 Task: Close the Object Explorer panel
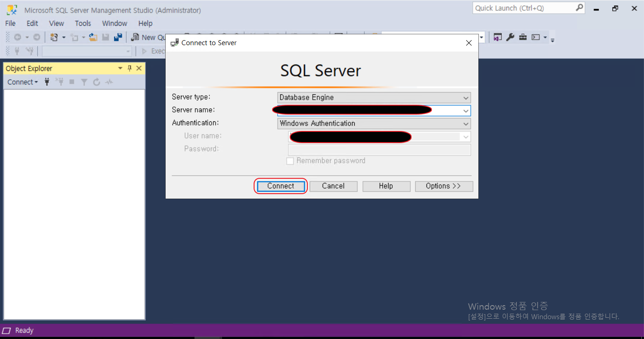pyautogui.click(x=139, y=68)
